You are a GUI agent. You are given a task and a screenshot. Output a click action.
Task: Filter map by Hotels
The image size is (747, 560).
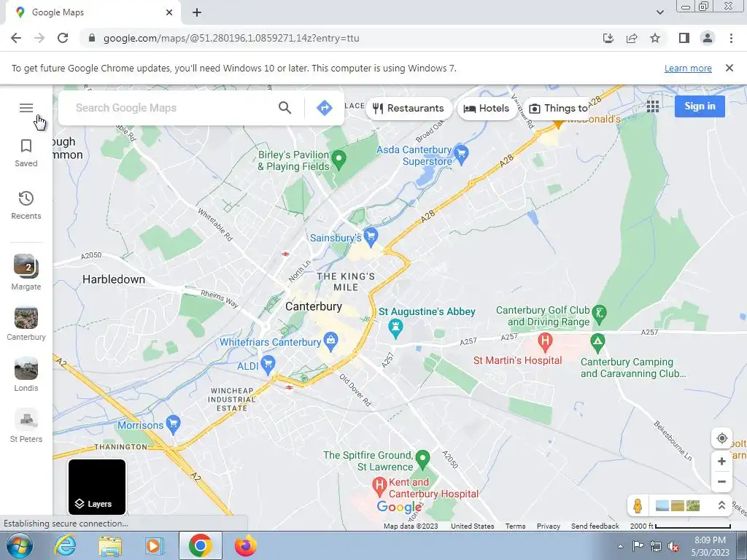point(487,108)
